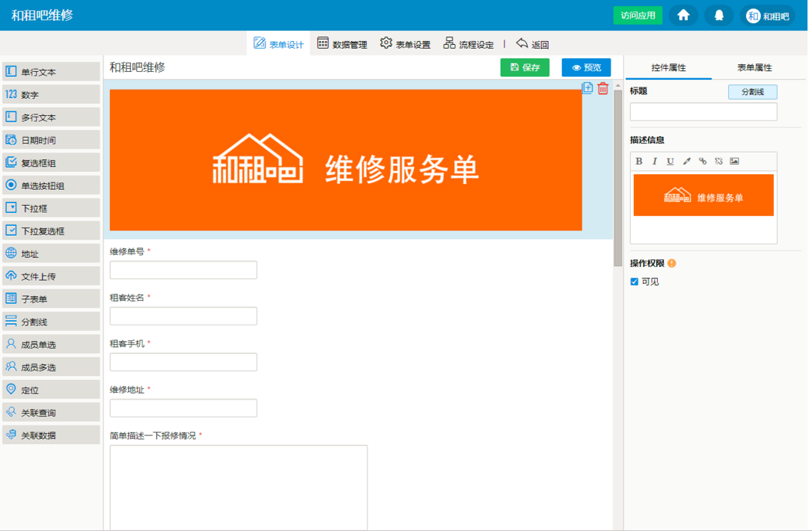
Task: Open the 和租吧 user account menu
Action: point(767,16)
